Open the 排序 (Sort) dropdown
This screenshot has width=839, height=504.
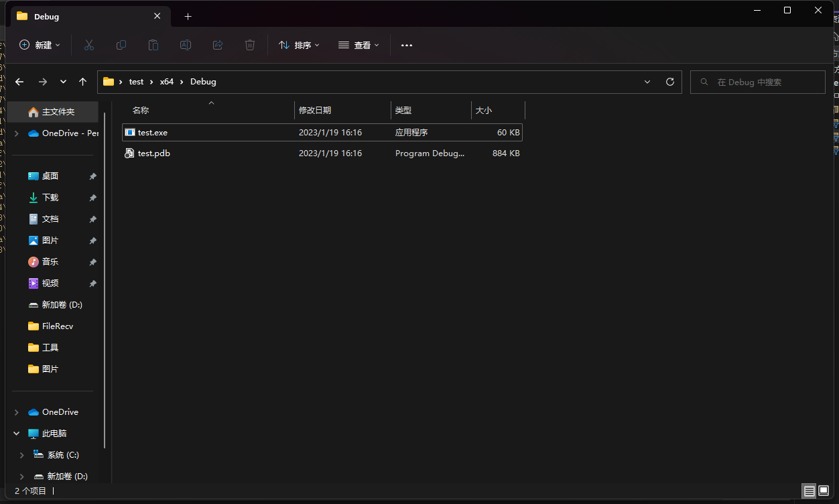tap(299, 45)
